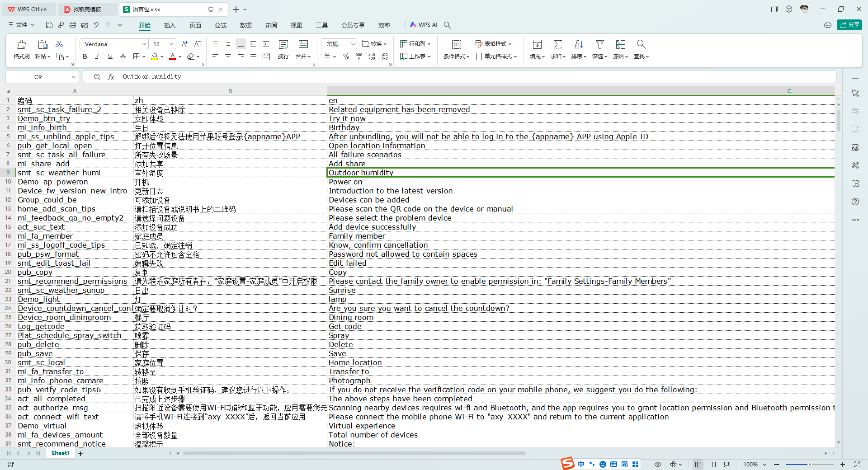This screenshot has width=868, height=470.
Task: Open the 插入 (Insert) ribbon tab
Action: point(170,25)
